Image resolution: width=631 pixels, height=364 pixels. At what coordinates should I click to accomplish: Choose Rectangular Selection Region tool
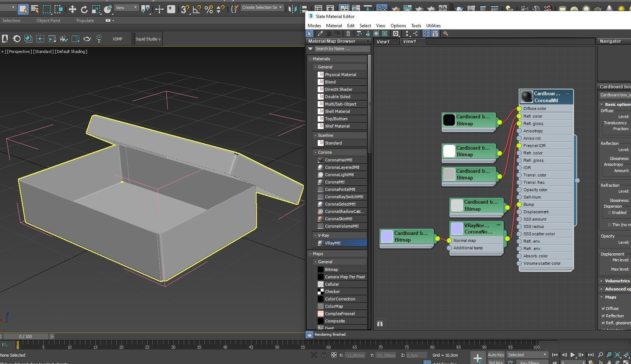[47, 9]
